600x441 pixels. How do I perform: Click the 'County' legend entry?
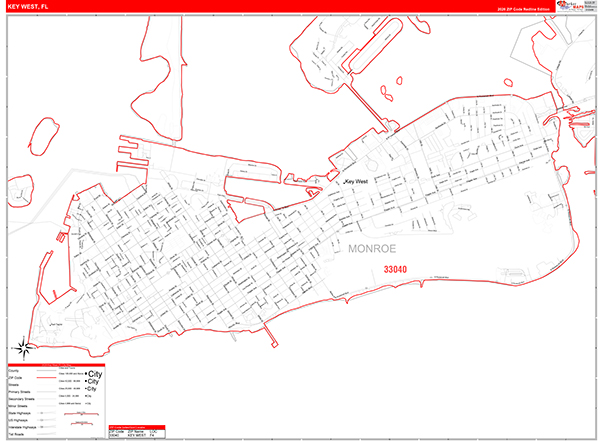pyautogui.click(x=13, y=371)
